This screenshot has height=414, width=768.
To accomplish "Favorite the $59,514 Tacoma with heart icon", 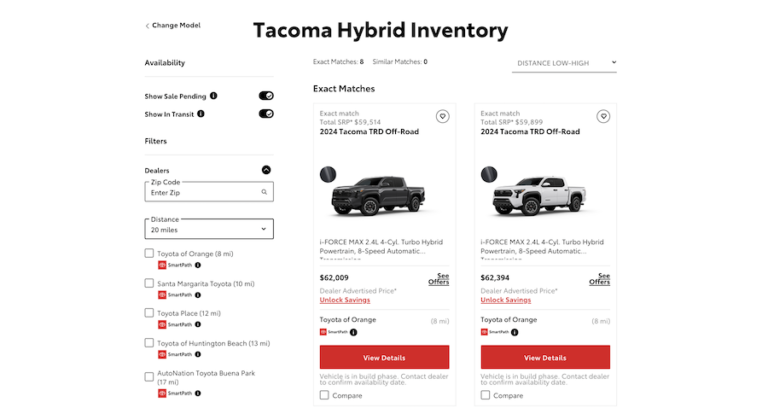I will [442, 117].
